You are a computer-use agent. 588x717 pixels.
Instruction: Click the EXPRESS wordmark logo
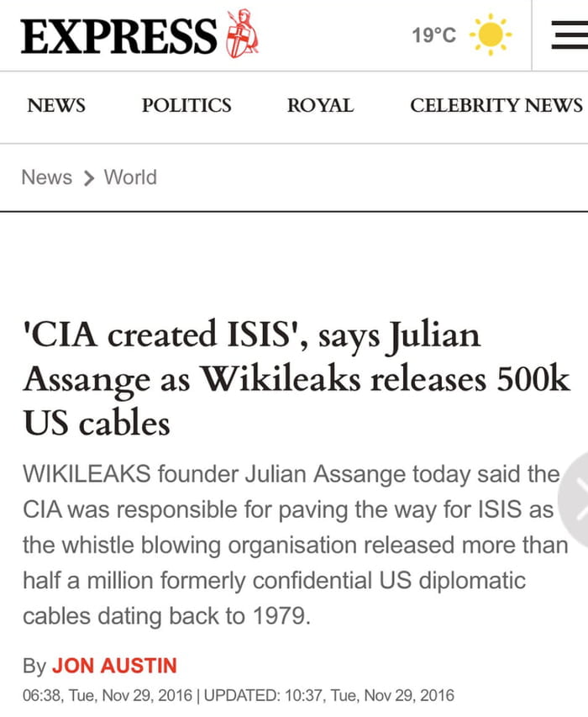click(x=118, y=36)
